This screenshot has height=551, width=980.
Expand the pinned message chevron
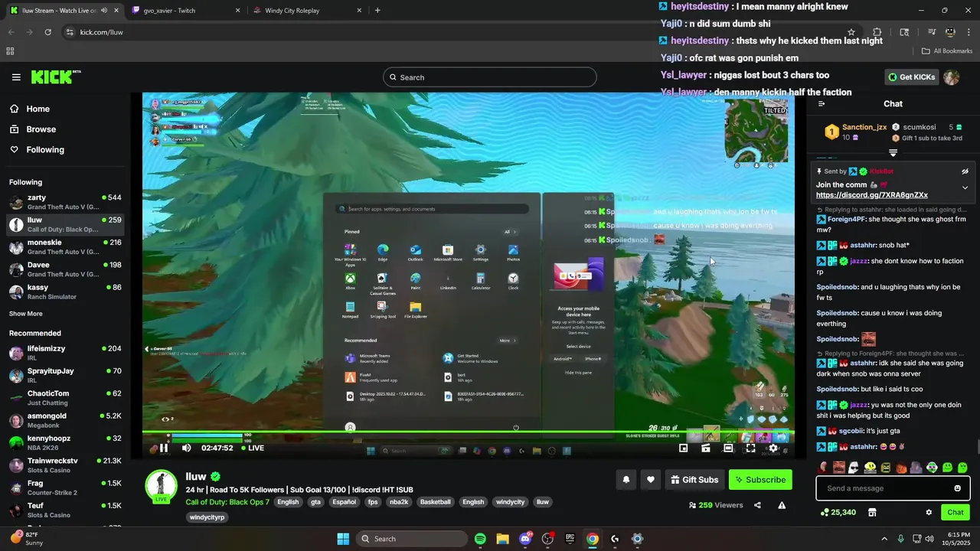click(x=965, y=187)
